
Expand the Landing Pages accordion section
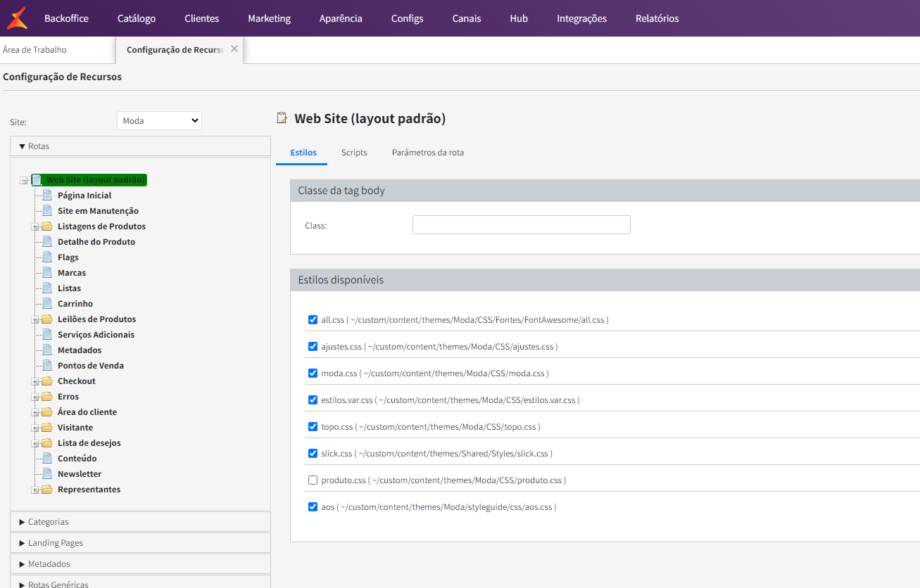point(140,543)
